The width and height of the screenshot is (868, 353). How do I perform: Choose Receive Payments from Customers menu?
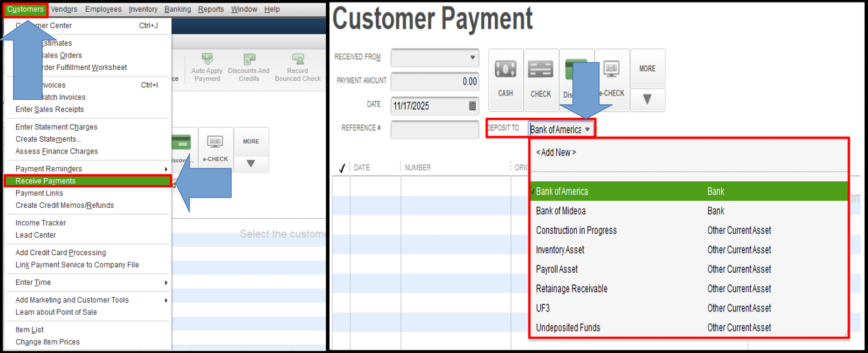tap(87, 181)
